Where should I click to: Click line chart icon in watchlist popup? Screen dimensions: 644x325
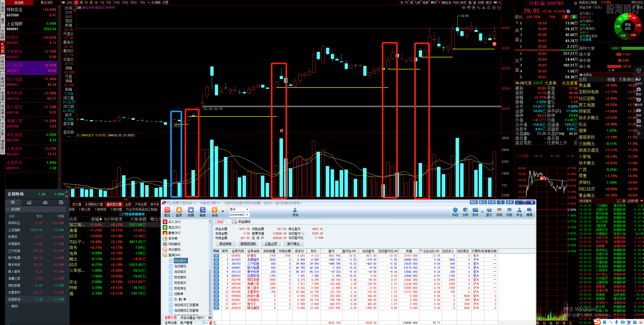(29, 202)
